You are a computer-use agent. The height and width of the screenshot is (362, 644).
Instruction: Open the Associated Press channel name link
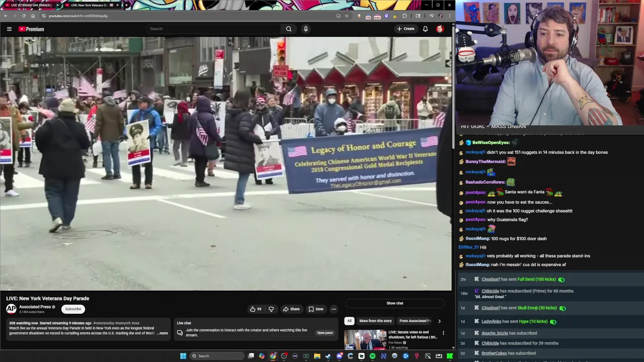(35, 307)
